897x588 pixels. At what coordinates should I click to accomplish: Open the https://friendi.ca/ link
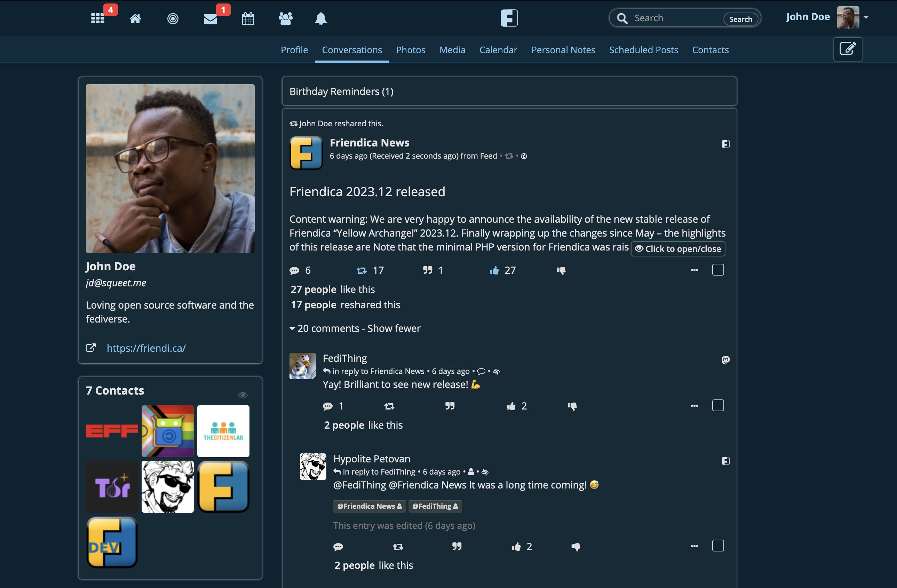(146, 348)
